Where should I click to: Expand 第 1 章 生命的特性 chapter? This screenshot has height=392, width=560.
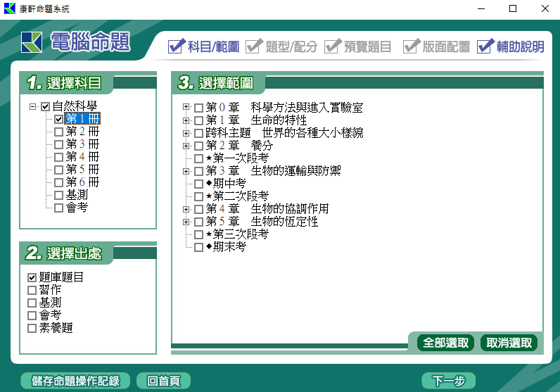click(186, 120)
